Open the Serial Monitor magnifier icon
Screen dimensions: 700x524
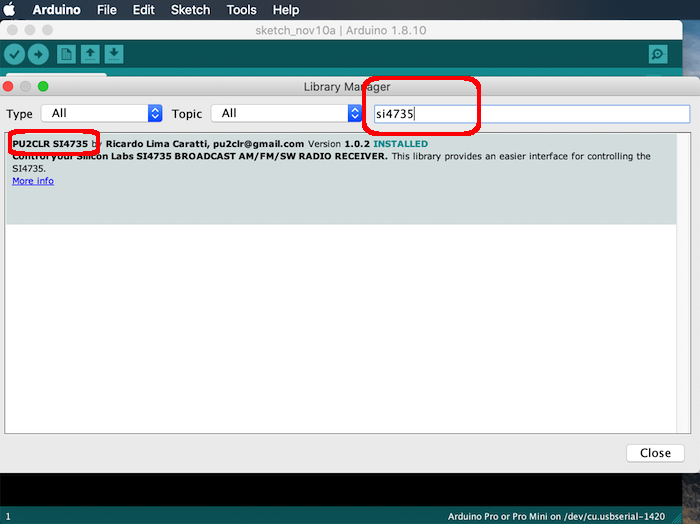(x=658, y=54)
